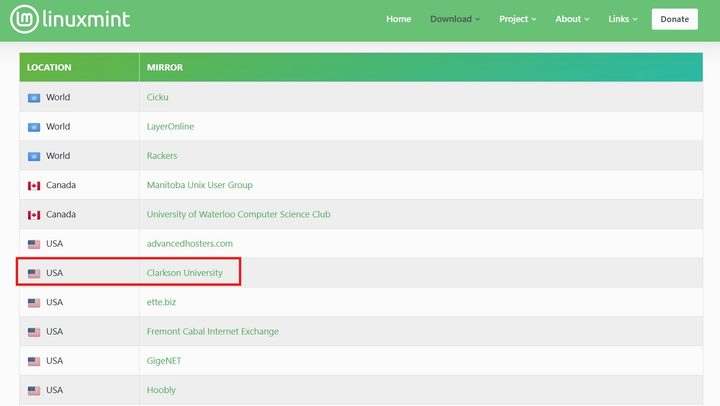
Task: Click the USA flag next to advancedhosters.com
Action: [34, 244]
